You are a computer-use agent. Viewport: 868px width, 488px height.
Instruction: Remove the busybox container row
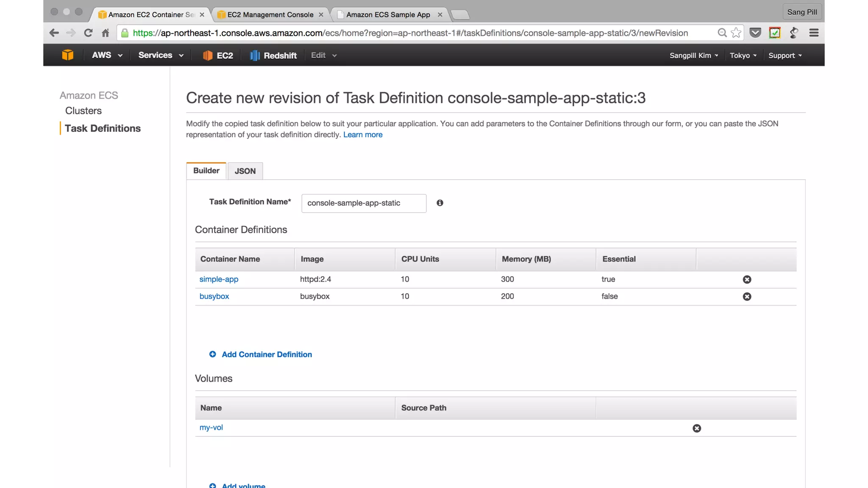(x=747, y=297)
